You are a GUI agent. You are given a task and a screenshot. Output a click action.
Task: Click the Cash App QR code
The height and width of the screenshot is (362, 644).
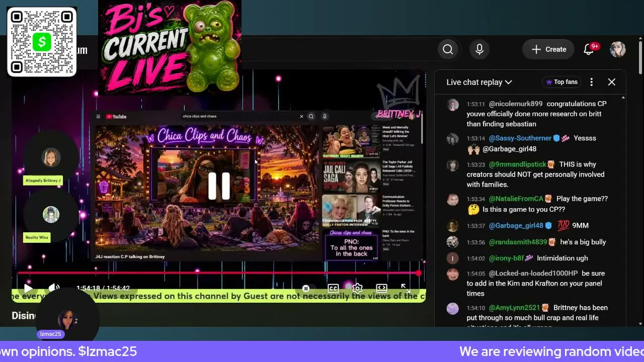[42, 42]
